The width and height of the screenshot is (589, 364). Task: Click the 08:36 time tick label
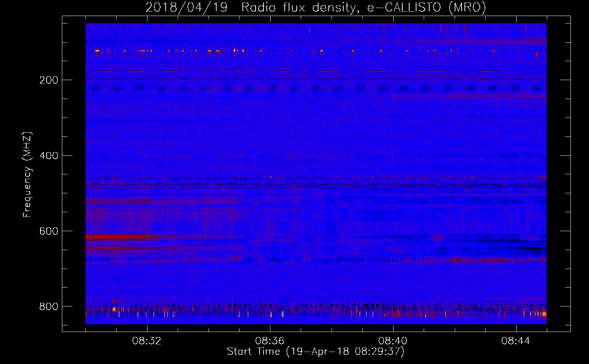pos(270,341)
